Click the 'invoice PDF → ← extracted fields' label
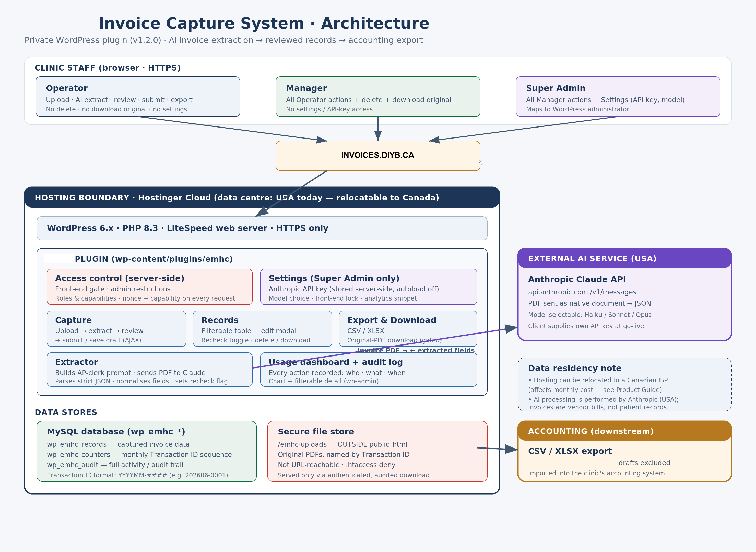The image size is (756, 552). pos(416,350)
